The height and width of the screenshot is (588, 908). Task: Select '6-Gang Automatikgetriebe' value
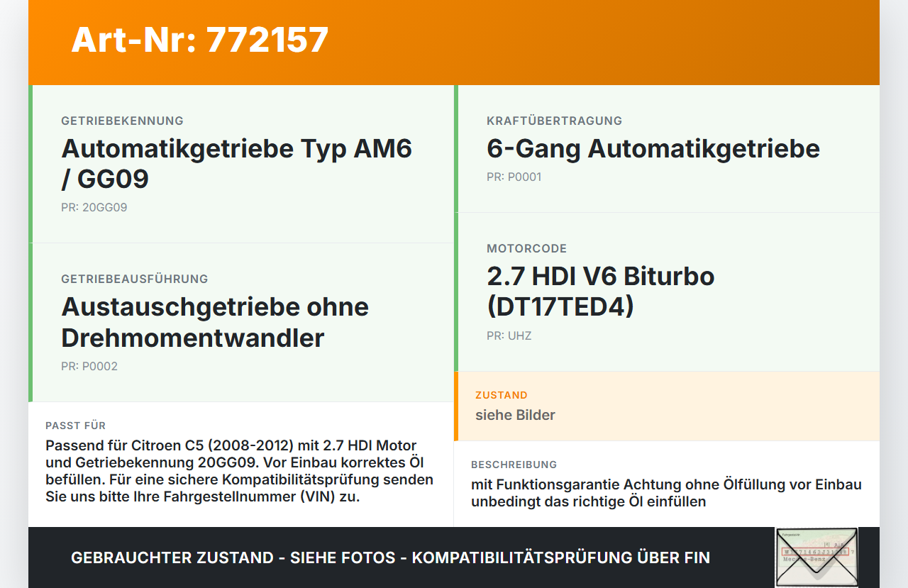pyautogui.click(x=653, y=148)
